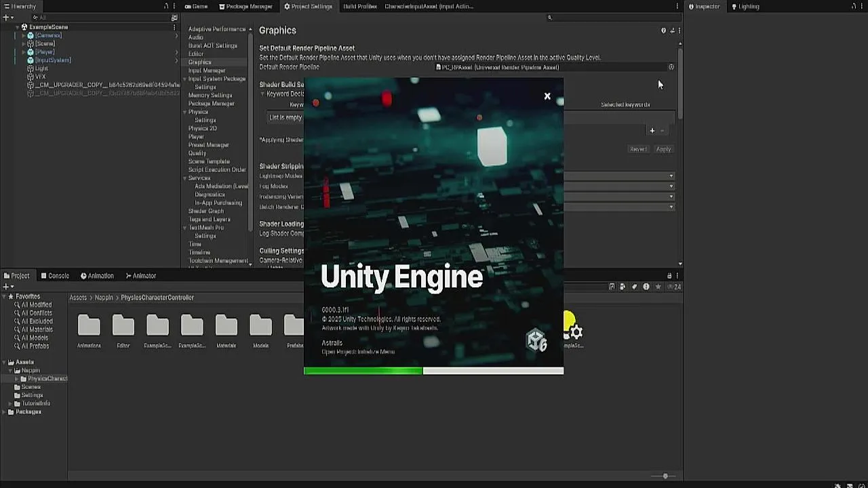Close the Unity Engine splash dialog
The image size is (868, 488).
pos(547,96)
